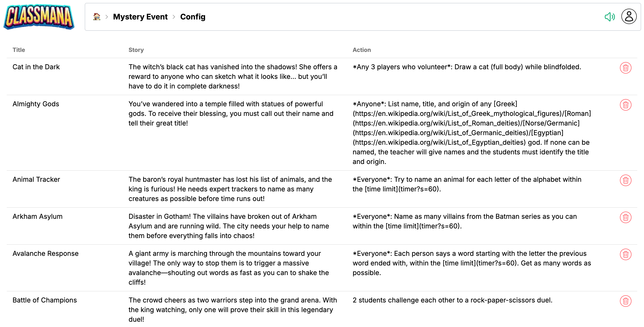Select the Config breadcrumb item
644x327 pixels.
point(193,17)
